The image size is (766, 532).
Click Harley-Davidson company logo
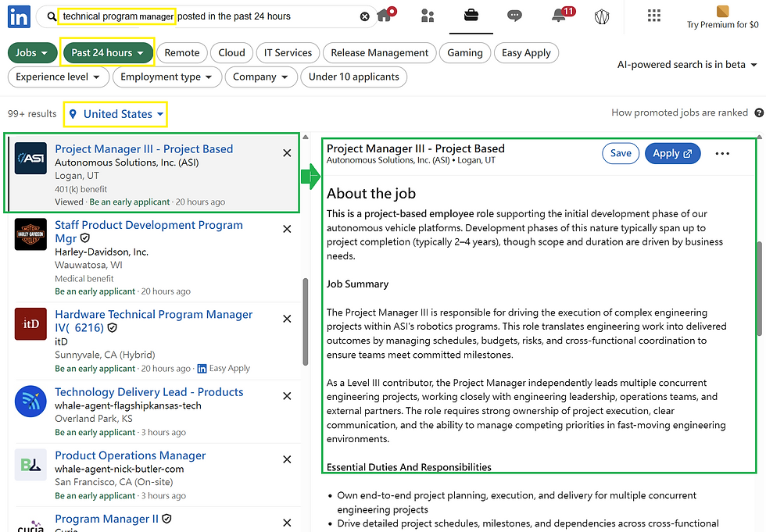click(x=30, y=234)
